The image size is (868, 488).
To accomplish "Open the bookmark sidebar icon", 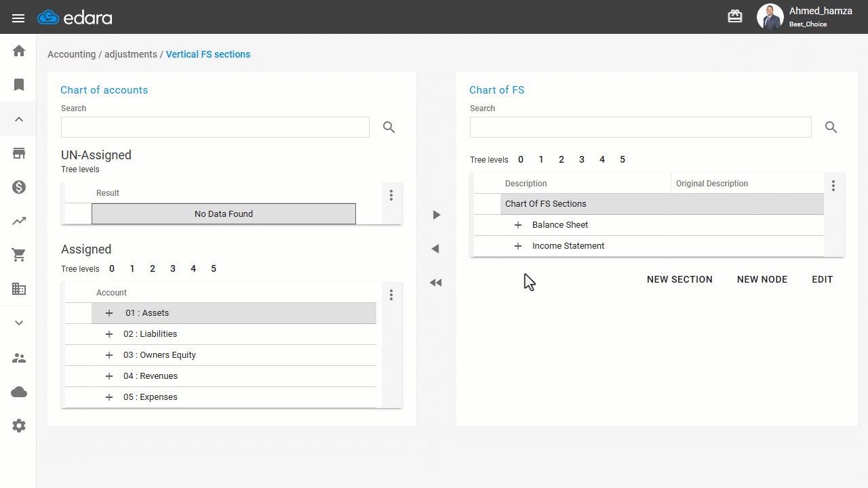I will [x=19, y=85].
